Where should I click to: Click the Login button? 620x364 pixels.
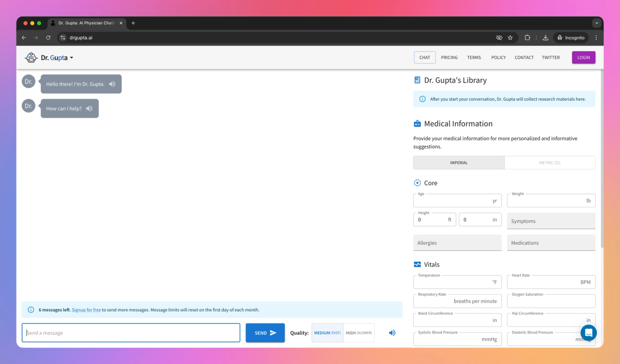pos(584,58)
